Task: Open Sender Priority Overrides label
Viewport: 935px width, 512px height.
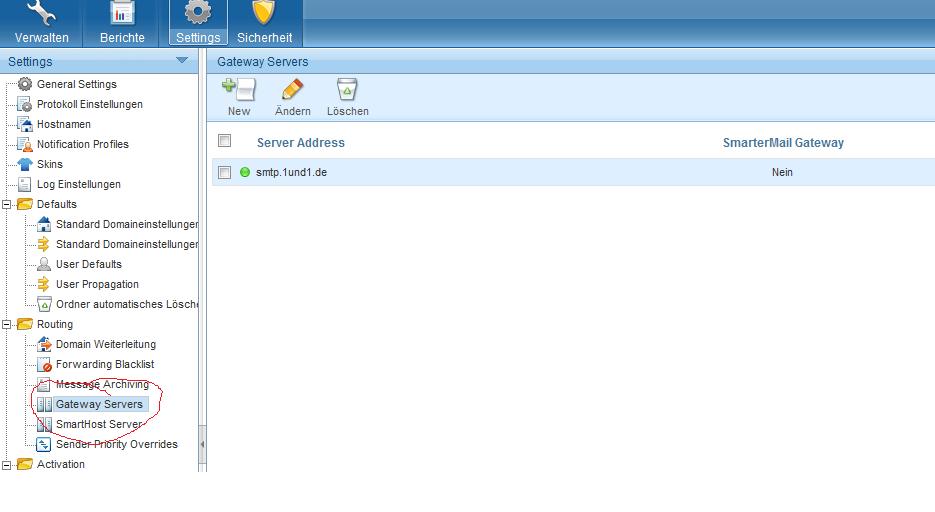Action: tap(116, 444)
